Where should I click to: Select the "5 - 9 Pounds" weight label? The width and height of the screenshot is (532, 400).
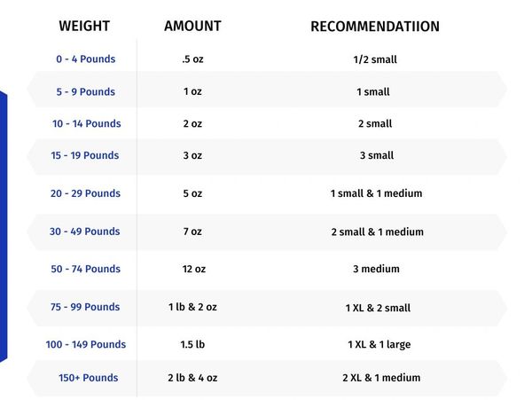(85, 91)
